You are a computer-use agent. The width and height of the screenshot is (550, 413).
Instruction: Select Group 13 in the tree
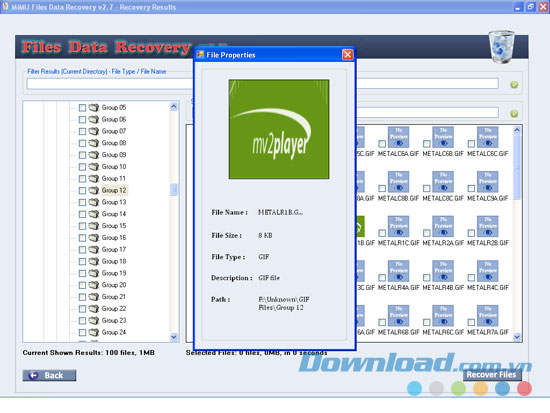coord(114,202)
